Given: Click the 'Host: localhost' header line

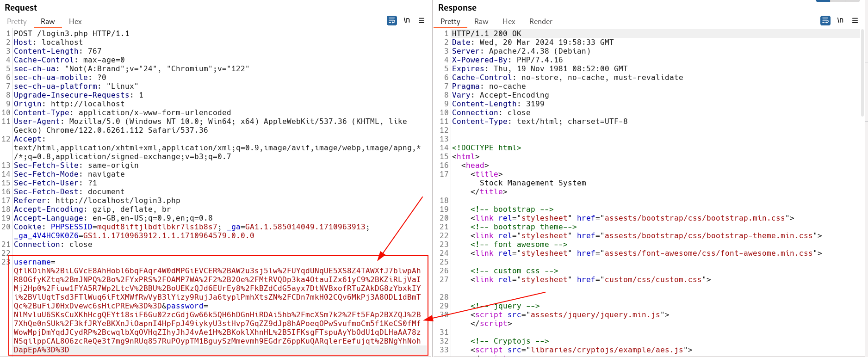Looking at the screenshot, I should click(49, 43).
